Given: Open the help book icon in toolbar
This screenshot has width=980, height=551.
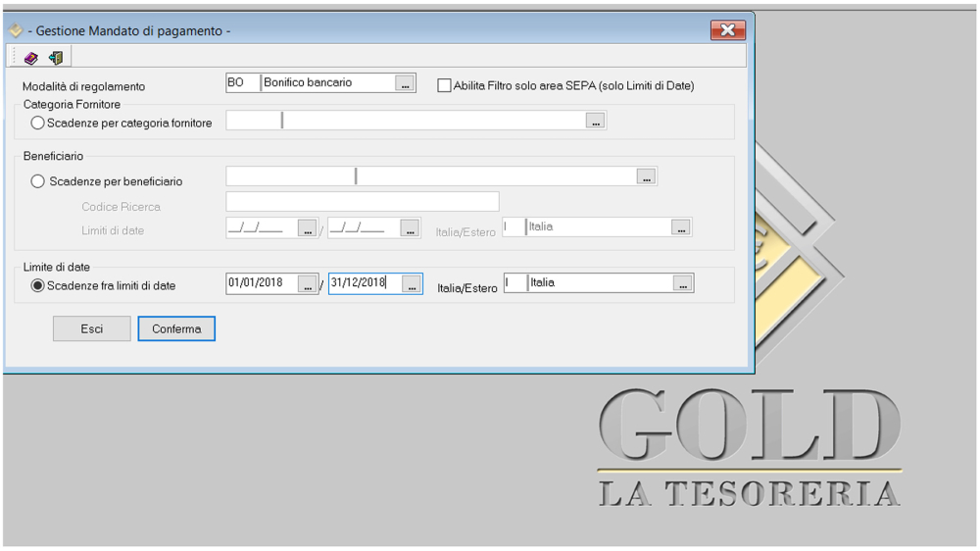Looking at the screenshot, I should pyautogui.click(x=31, y=58).
